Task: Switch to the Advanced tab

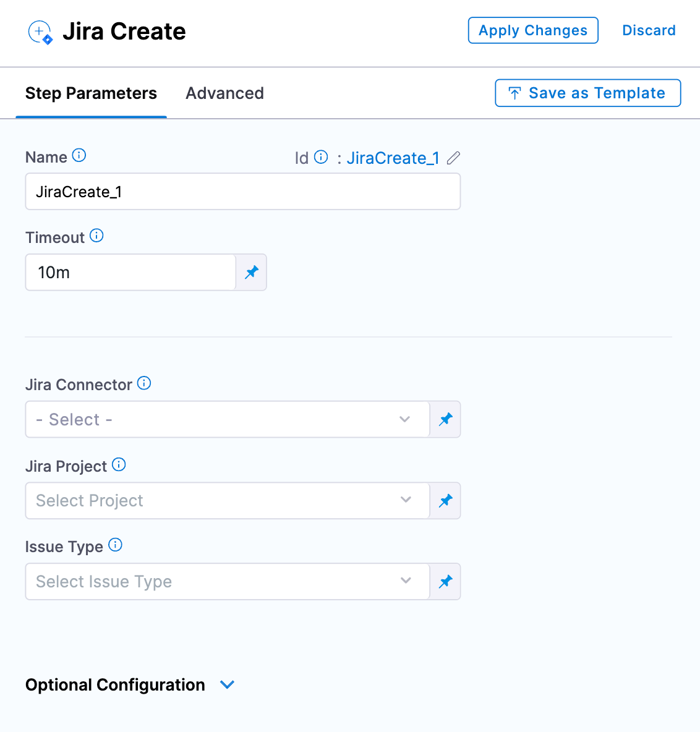Action: pos(224,93)
